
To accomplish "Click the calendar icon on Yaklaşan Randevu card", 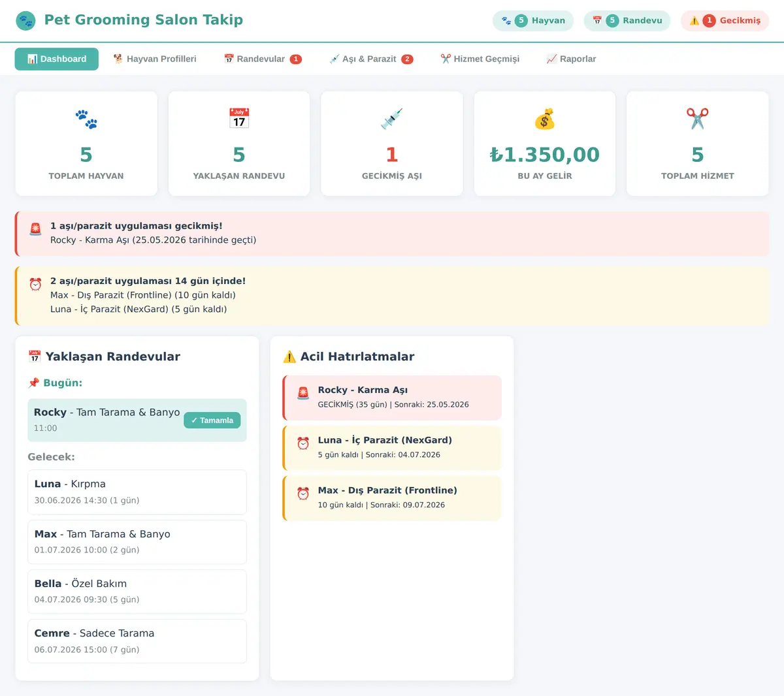I will pyautogui.click(x=239, y=119).
